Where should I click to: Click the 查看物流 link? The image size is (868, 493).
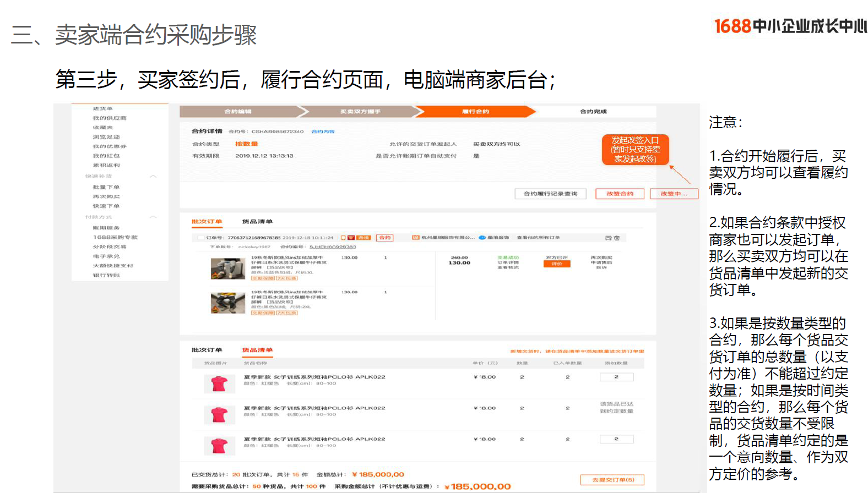point(508,267)
